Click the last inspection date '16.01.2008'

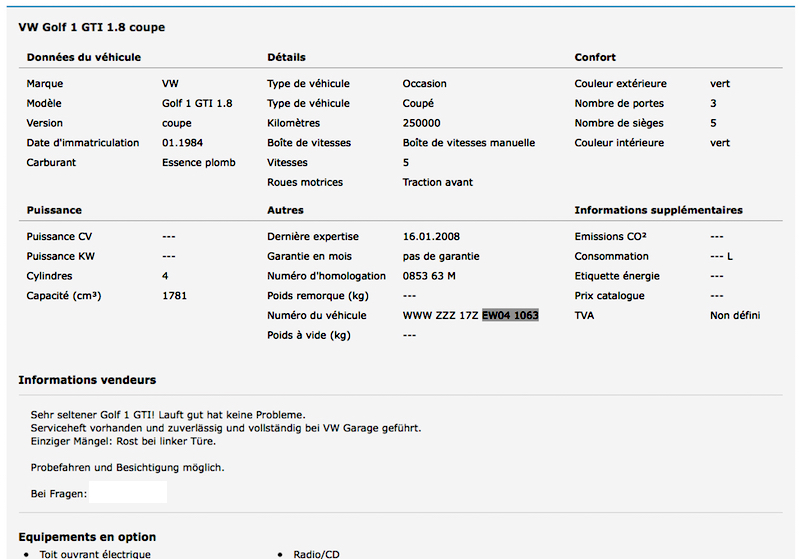pyautogui.click(x=431, y=237)
